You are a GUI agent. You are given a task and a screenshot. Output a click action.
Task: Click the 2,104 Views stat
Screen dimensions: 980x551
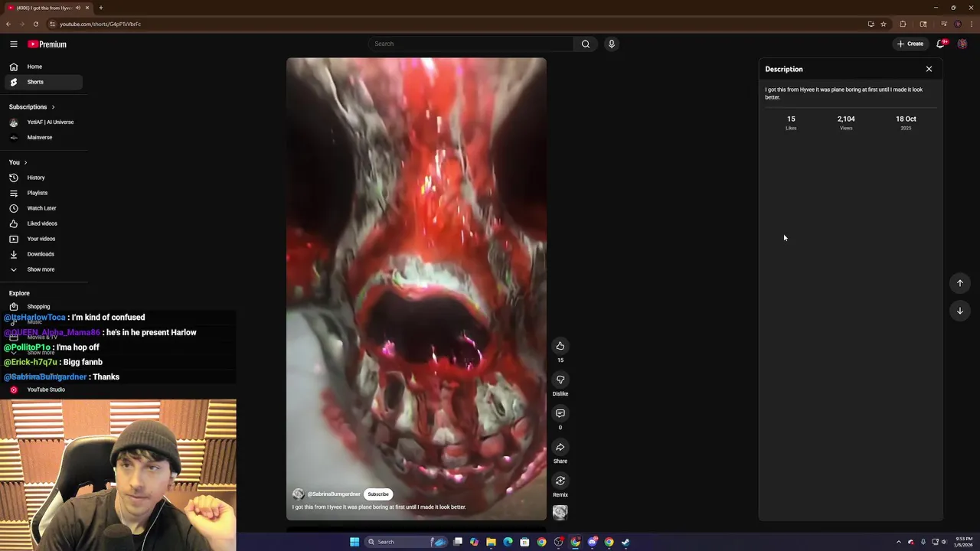click(x=846, y=122)
